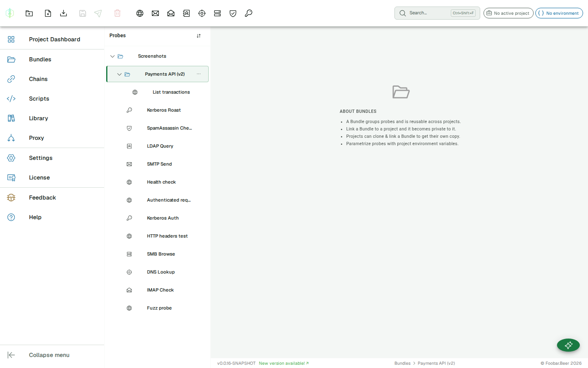Select the Chains menu label
The height and width of the screenshot is (368, 588).
[38, 79]
